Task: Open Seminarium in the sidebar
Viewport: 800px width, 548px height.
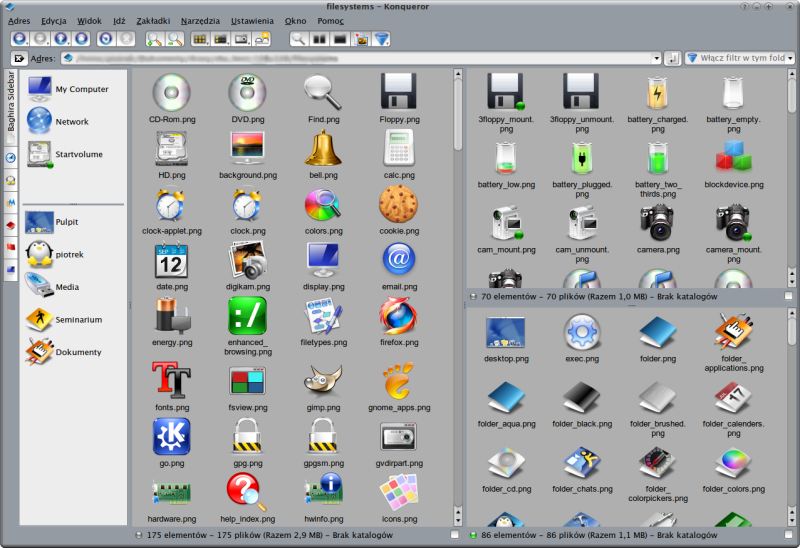Action: (x=64, y=319)
